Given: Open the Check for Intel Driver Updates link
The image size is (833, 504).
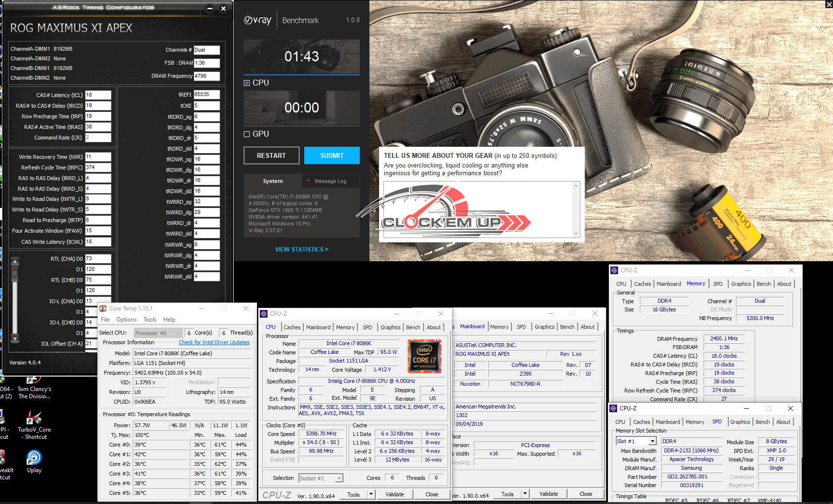Looking at the screenshot, I should (x=214, y=342).
